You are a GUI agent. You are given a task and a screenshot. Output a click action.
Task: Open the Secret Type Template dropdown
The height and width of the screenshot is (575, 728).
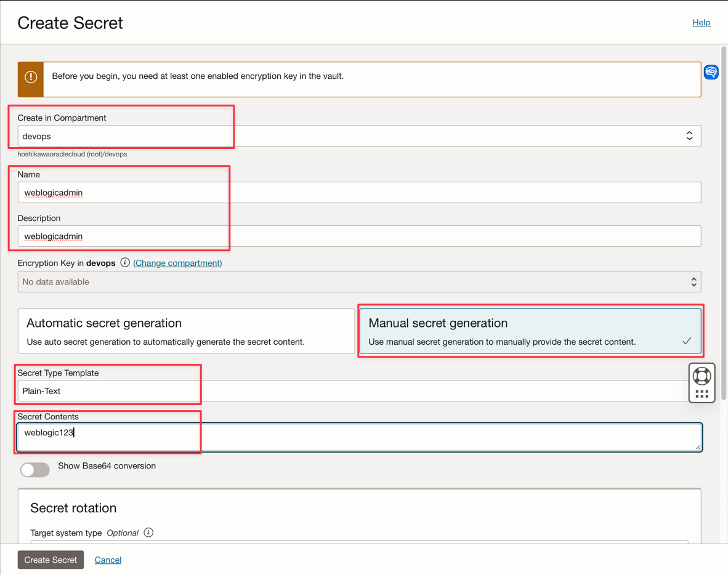pyautogui.click(x=352, y=391)
